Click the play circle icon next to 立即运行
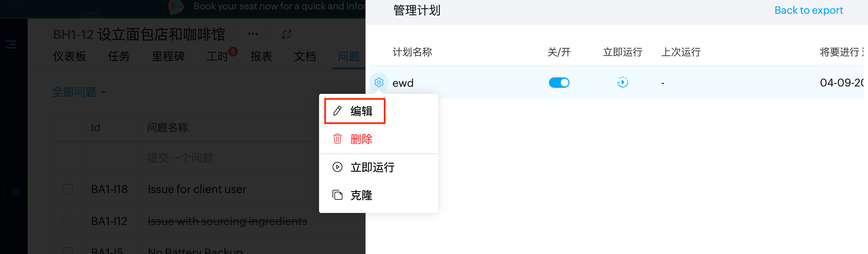Image resolution: width=868 pixels, height=254 pixels. click(337, 167)
